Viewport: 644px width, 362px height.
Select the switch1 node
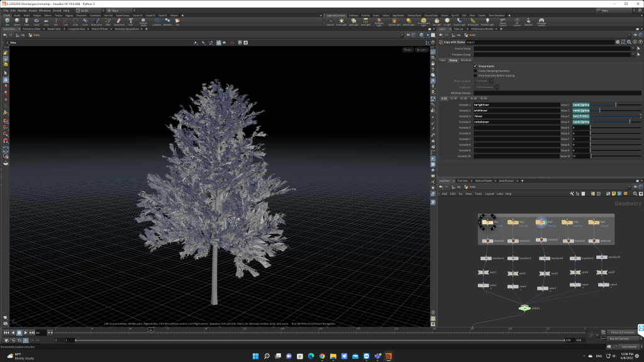pyautogui.click(x=525, y=308)
